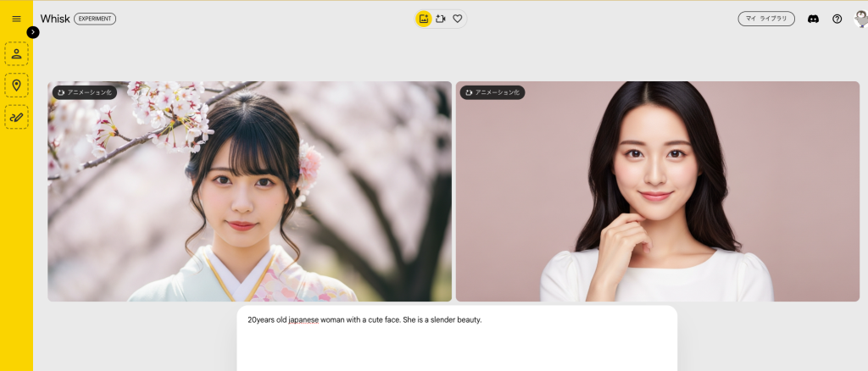Expand the yellow sidebar with the arrow
868x371 pixels.
click(x=33, y=32)
